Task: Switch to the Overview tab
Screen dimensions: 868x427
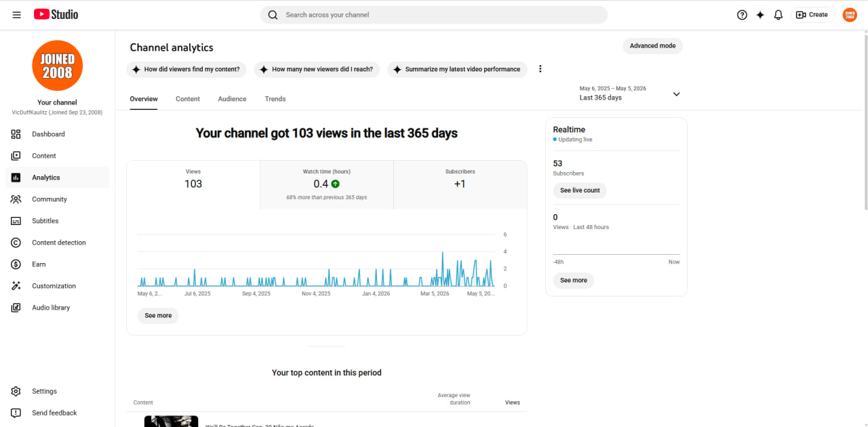Action: (x=144, y=99)
